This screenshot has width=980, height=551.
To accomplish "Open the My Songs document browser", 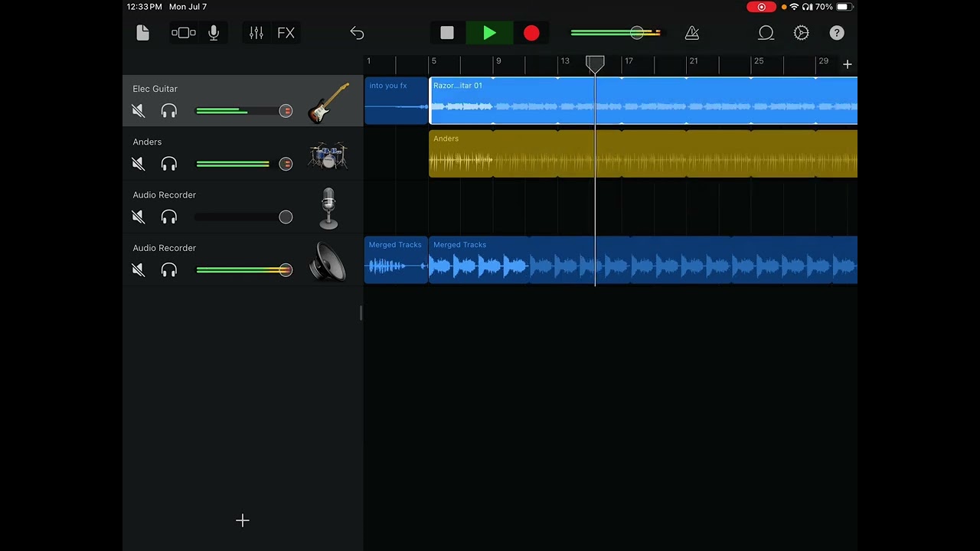I will click(x=142, y=33).
